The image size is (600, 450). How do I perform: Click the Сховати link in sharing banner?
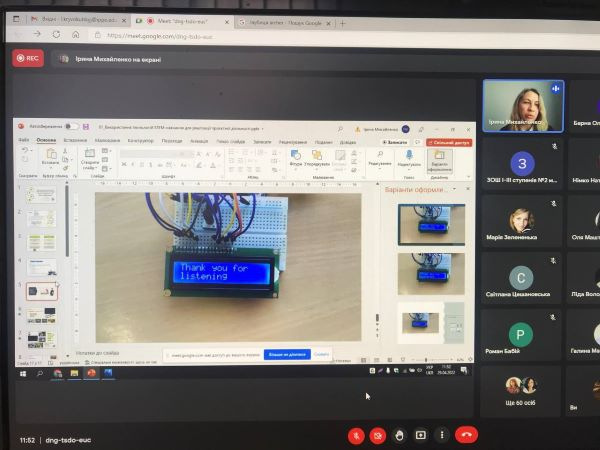(x=321, y=355)
